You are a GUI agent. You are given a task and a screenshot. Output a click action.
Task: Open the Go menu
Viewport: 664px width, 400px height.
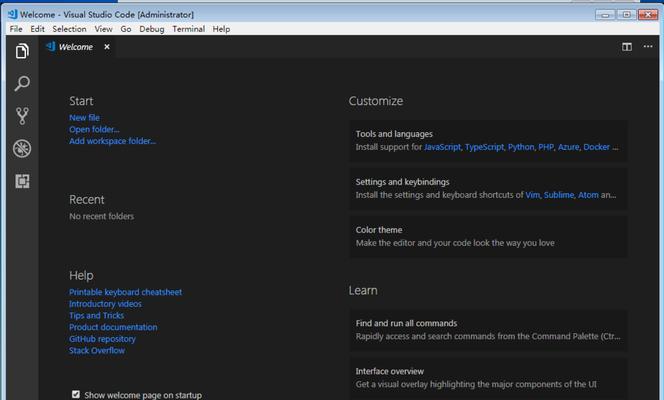point(126,29)
